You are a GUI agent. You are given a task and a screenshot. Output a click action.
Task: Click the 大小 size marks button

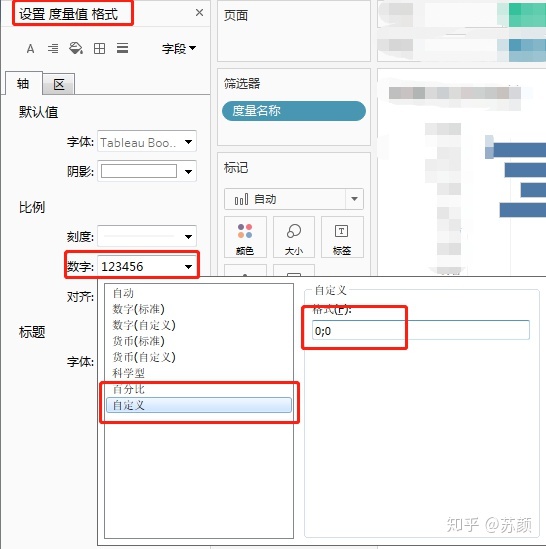click(294, 237)
